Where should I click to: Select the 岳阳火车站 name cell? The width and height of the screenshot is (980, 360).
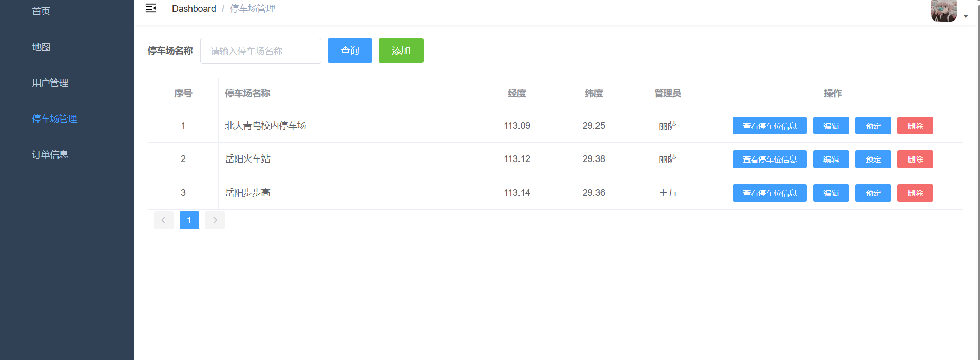click(348, 159)
